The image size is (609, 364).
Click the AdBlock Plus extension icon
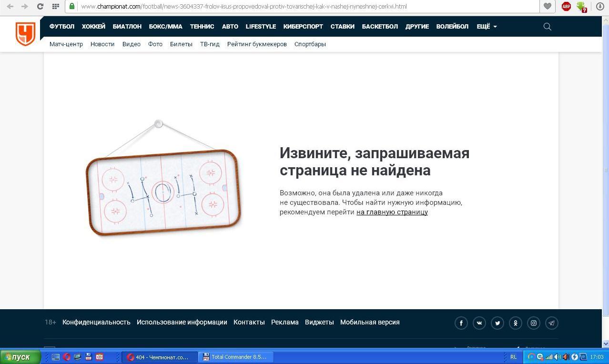point(566,6)
